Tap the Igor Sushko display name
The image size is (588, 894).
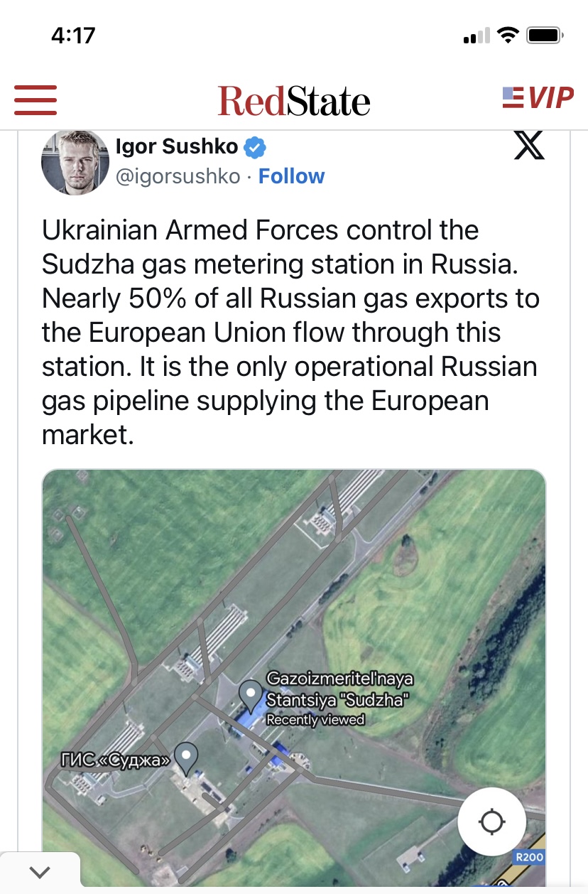[x=177, y=147]
